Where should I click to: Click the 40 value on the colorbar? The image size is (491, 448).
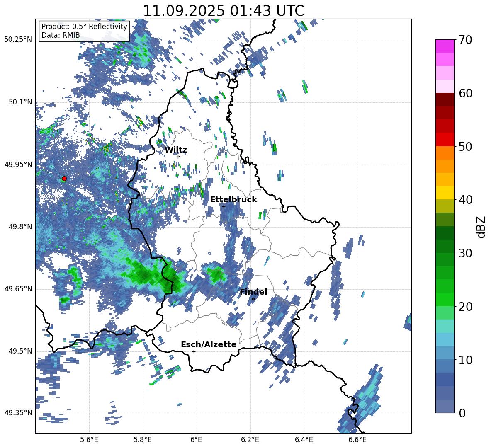(x=465, y=200)
